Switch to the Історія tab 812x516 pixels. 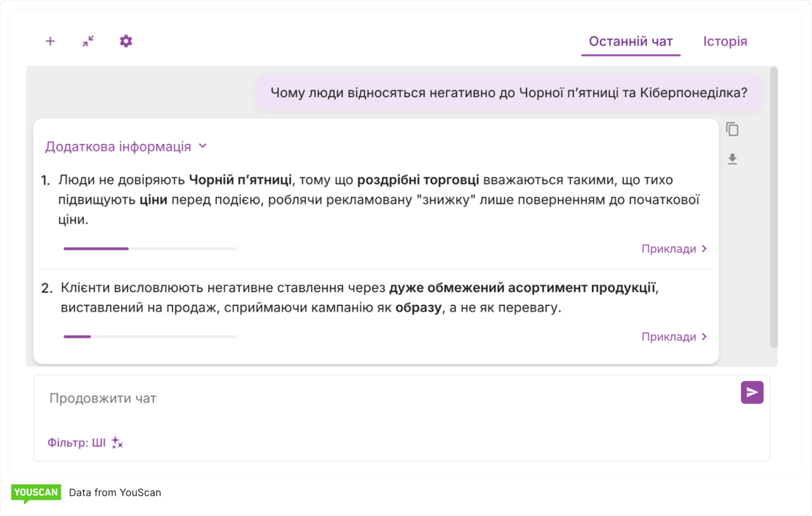tap(725, 41)
